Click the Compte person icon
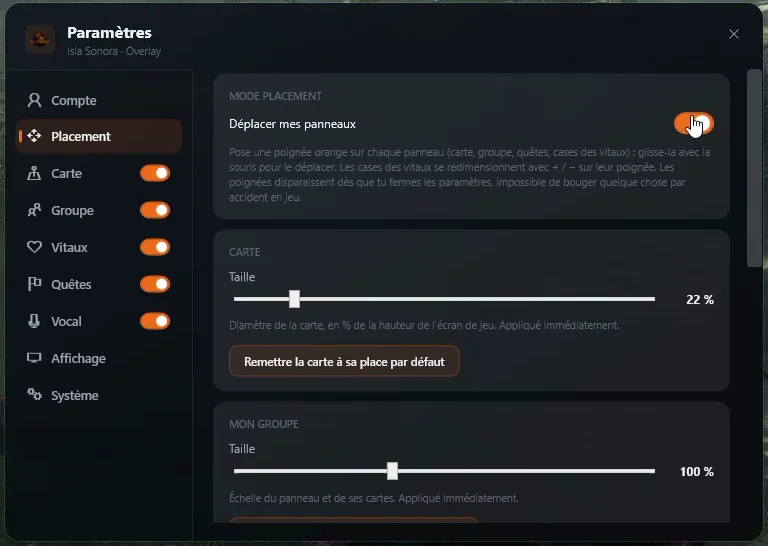This screenshot has height=546, width=768. point(34,100)
